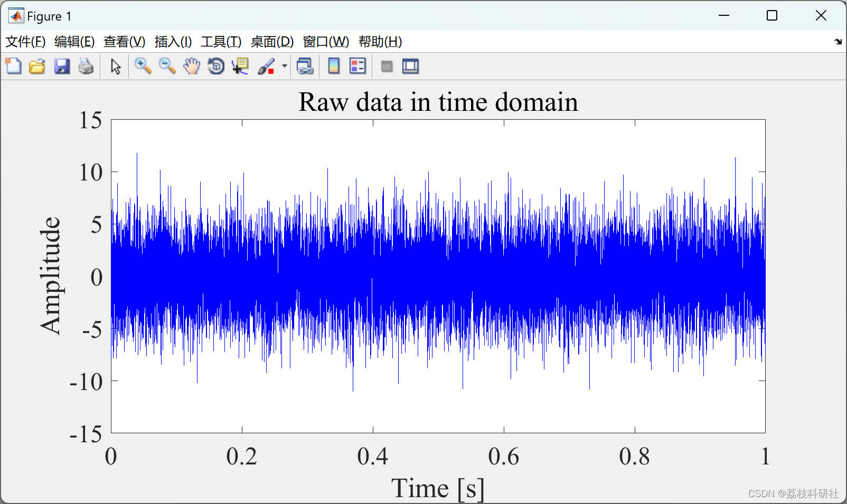847x504 pixels.
Task: Select the Data Cursor tool
Action: (x=240, y=66)
